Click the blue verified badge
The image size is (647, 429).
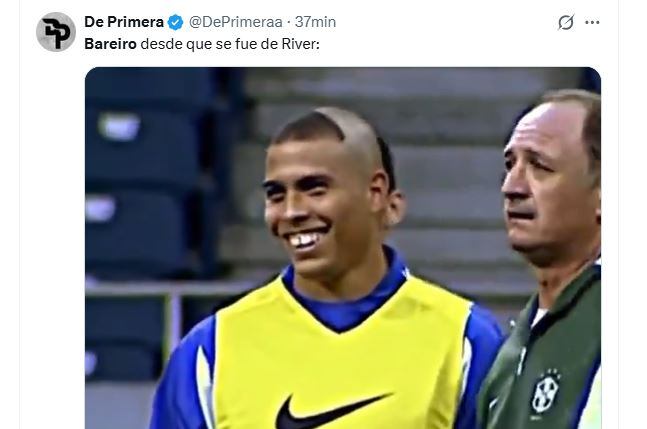[173, 22]
